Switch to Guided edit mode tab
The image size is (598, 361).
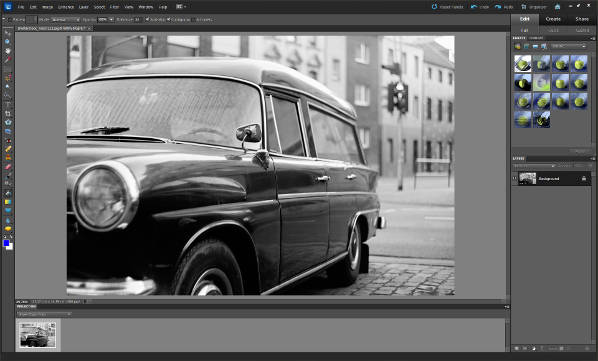(582, 30)
